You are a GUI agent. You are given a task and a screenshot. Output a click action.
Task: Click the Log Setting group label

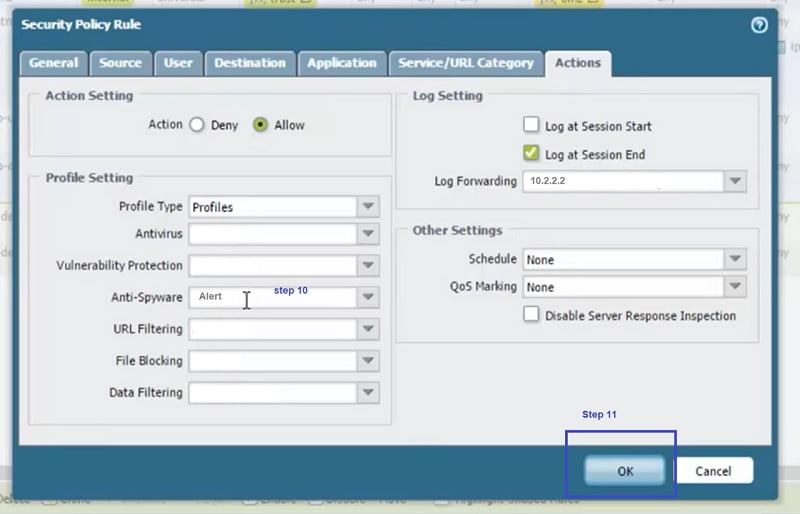click(x=447, y=95)
